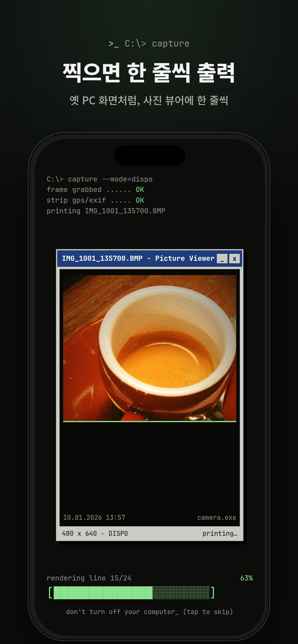
Task: Click the "camera.exe" label
Action: [217, 517]
